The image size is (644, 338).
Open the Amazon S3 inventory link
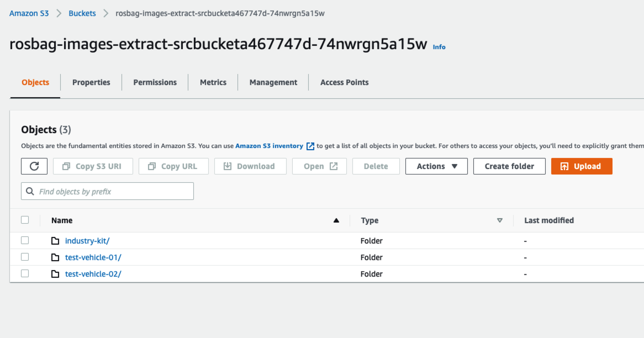(x=269, y=146)
